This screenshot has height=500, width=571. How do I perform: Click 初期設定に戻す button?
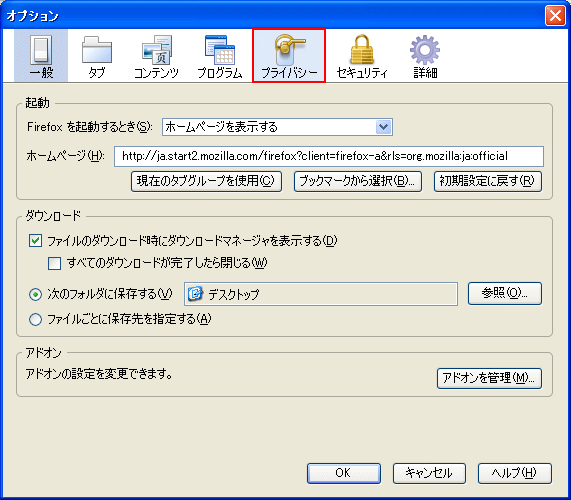pos(488,181)
